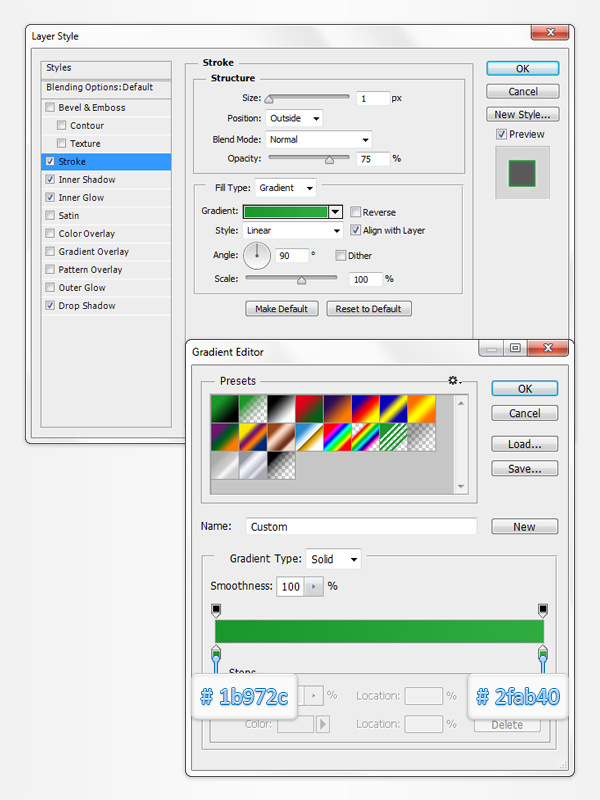The height and width of the screenshot is (800, 600).
Task: Select Inner Glow in styles list
Action: [x=81, y=198]
